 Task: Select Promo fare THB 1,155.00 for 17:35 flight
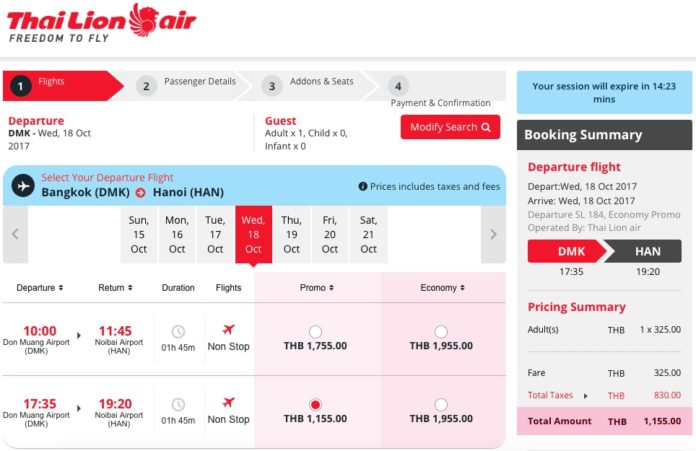click(315, 404)
